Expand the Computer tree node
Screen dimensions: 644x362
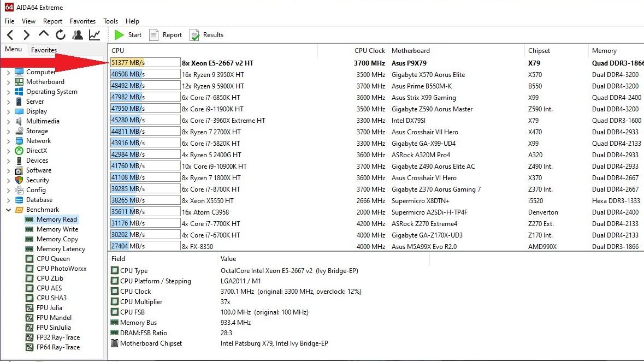pyautogui.click(x=8, y=72)
